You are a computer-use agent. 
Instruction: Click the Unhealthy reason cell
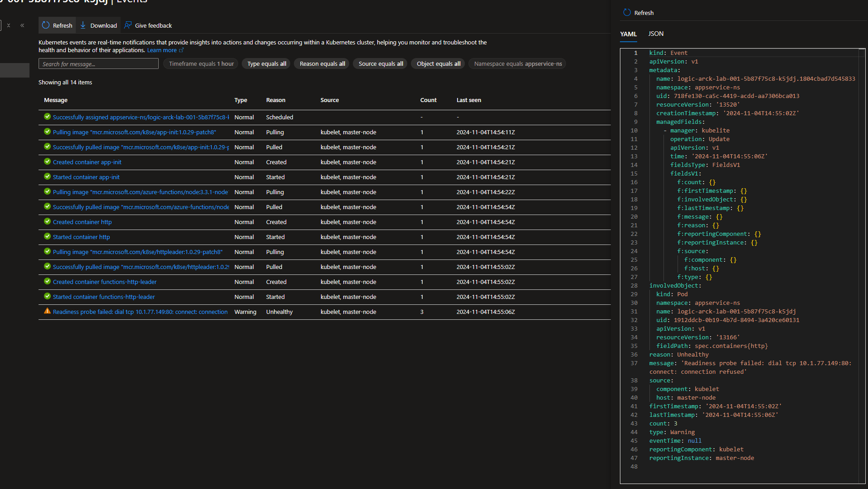pos(279,312)
